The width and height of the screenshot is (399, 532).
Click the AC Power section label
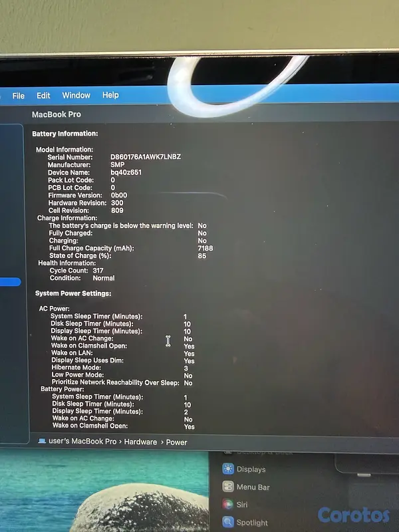coord(55,309)
